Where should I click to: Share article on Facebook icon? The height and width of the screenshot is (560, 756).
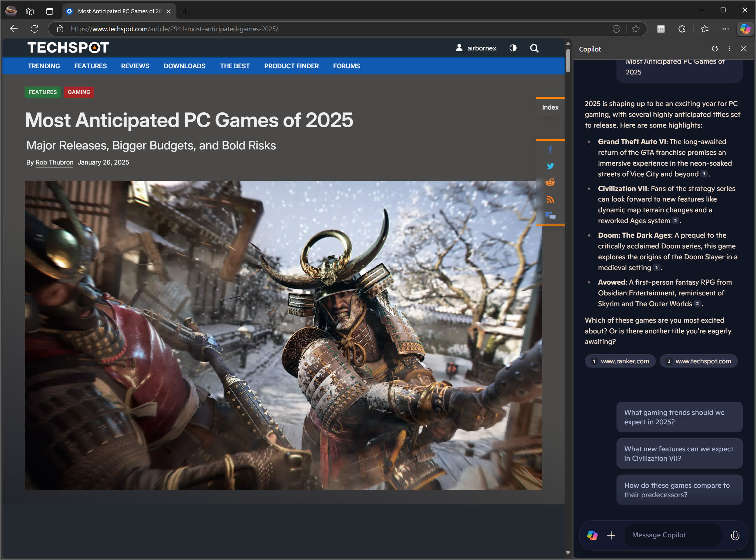tap(550, 149)
